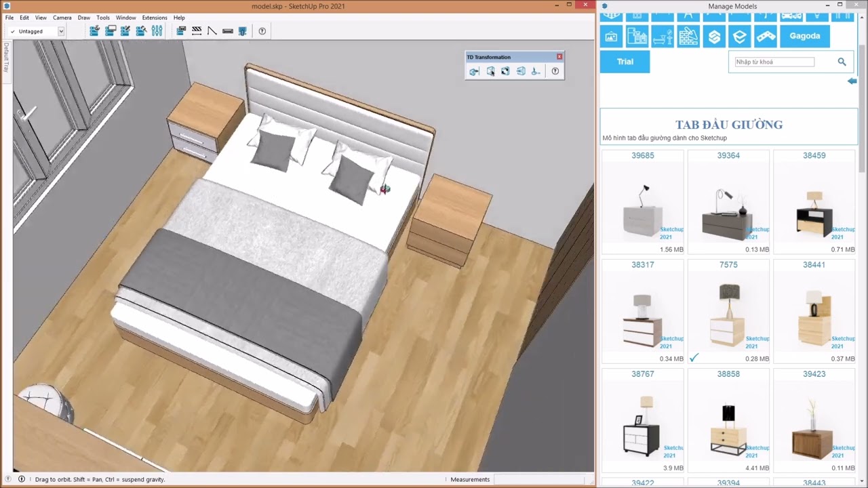Open the main toolbar help icon
Screen dimensions: 868x488
pyautogui.click(x=262, y=31)
